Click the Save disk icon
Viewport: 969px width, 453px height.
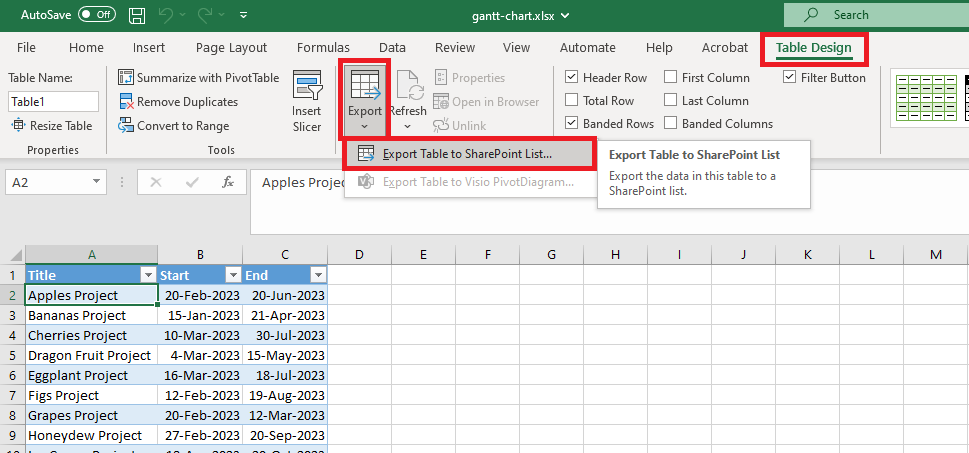point(138,15)
